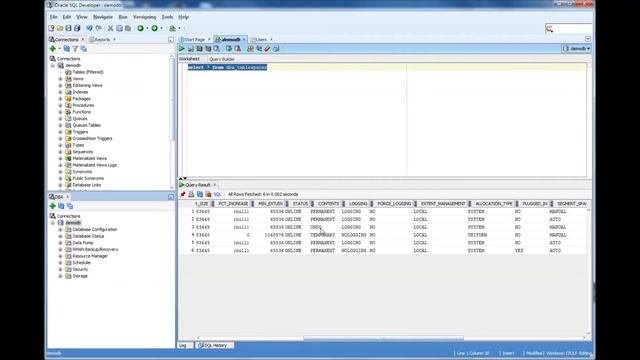Image resolution: width=640 pixels, height=360 pixels.
Task: Add connection with green plus in DBA panel
Action: pos(53,206)
